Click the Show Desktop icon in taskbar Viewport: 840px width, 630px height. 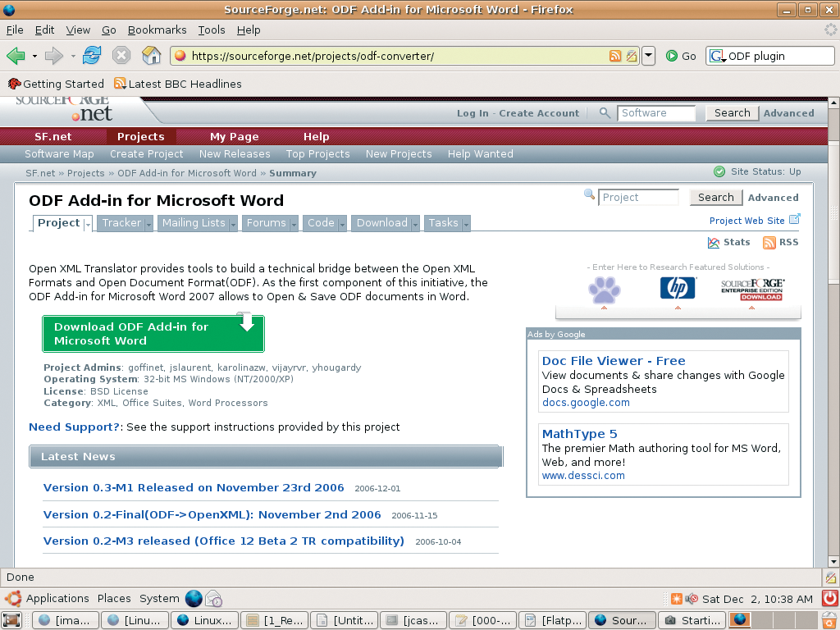click(x=11, y=620)
